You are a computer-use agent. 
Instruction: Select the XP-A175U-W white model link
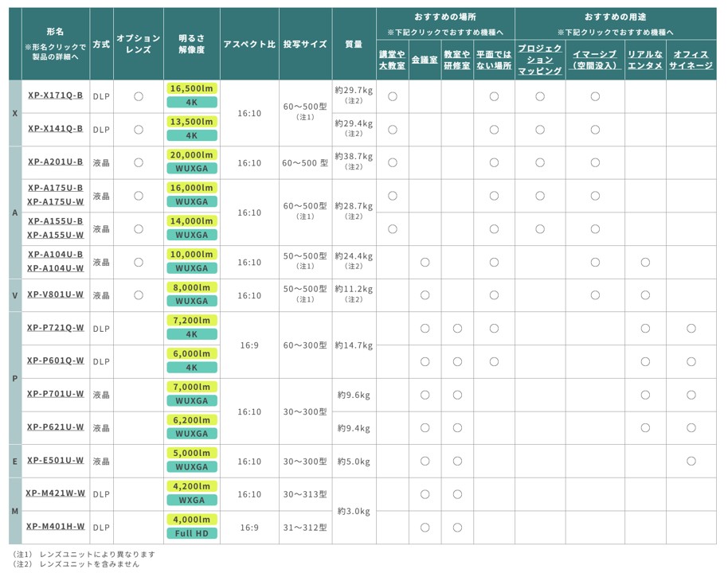point(55,202)
